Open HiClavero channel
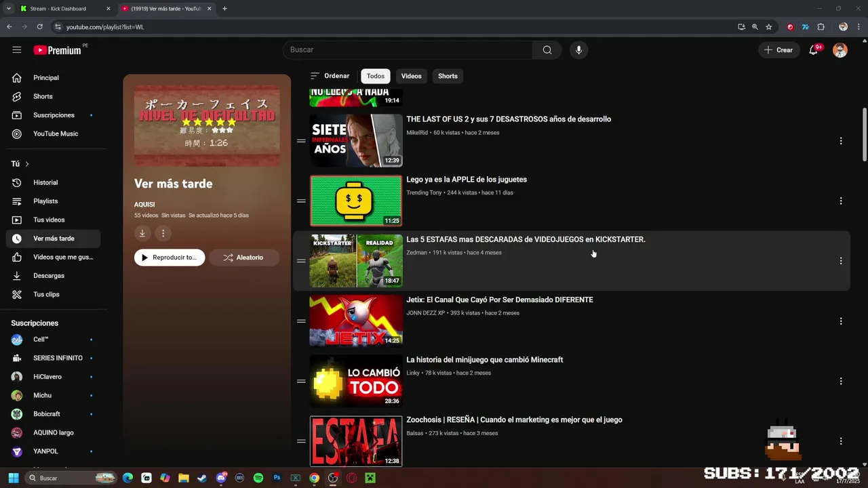The height and width of the screenshot is (488, 868). pos(54,377)
